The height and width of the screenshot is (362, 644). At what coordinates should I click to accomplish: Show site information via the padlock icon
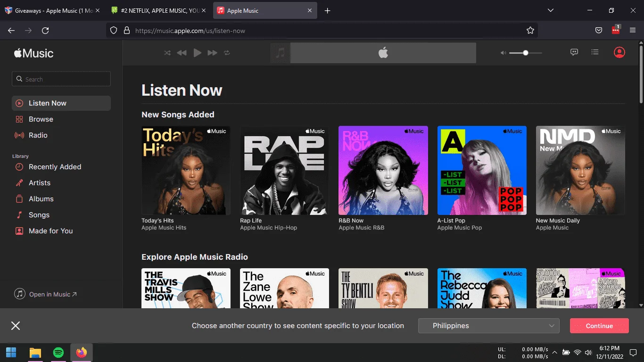point(126,30)
